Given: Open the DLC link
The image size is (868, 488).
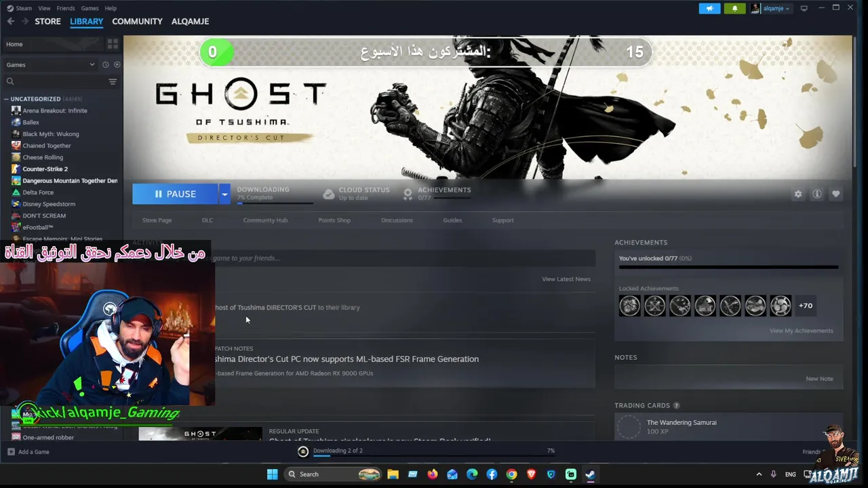Looking at the screenshot, I should (208, 220).
